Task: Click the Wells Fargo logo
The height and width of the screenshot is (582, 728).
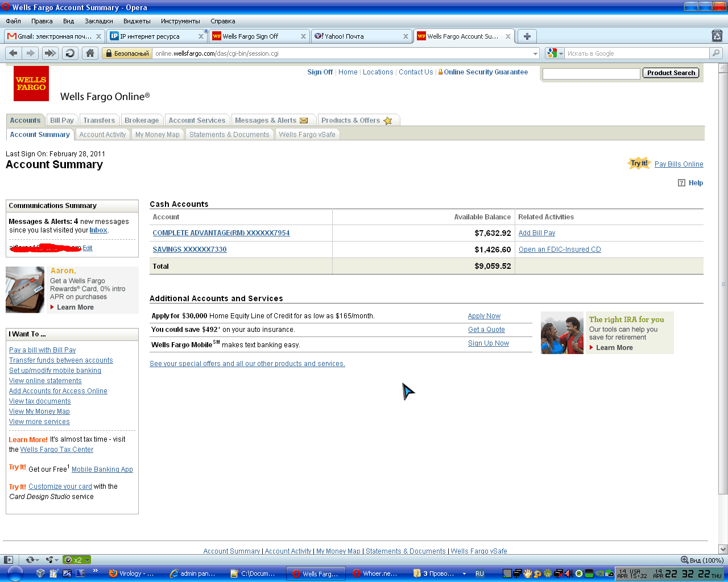Action: (31, 84)
